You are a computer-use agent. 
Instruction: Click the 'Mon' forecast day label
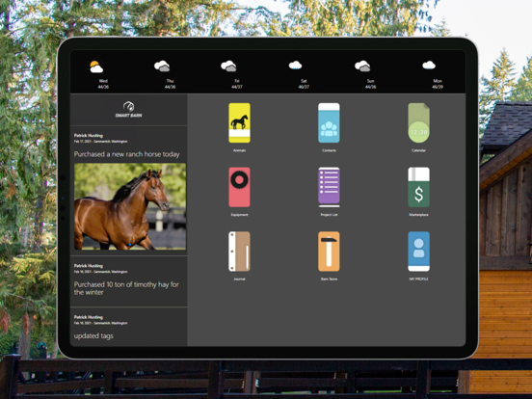click(x=438, y=81)
